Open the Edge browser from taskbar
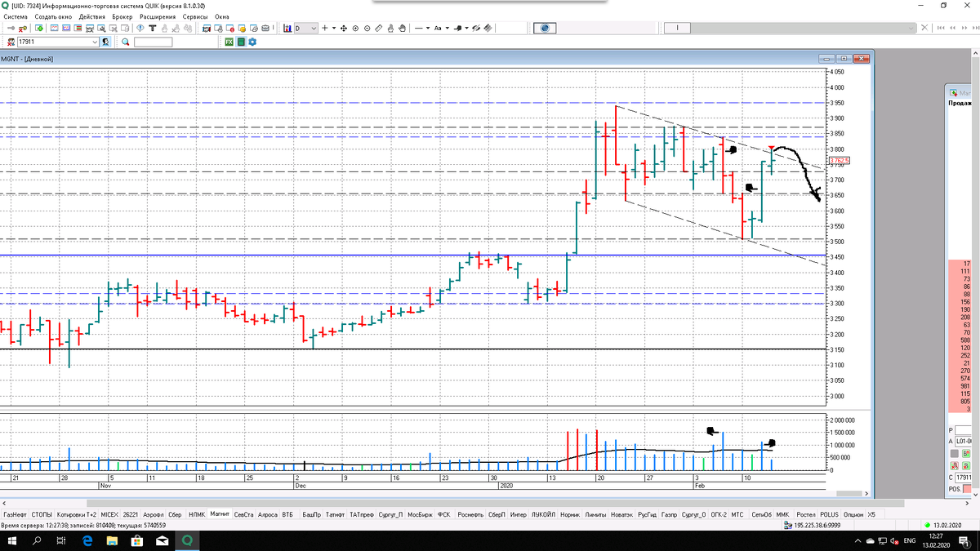 pyautogui.click(x=87, y=540)
